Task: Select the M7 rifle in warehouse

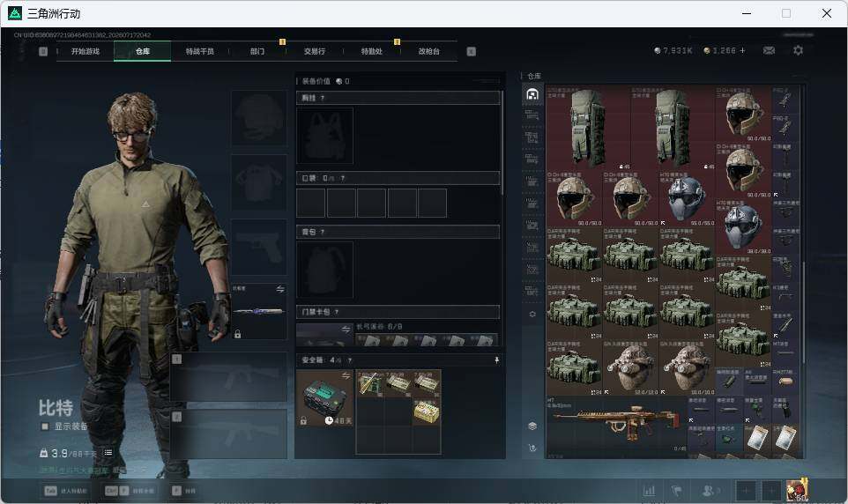Action: 616,425
